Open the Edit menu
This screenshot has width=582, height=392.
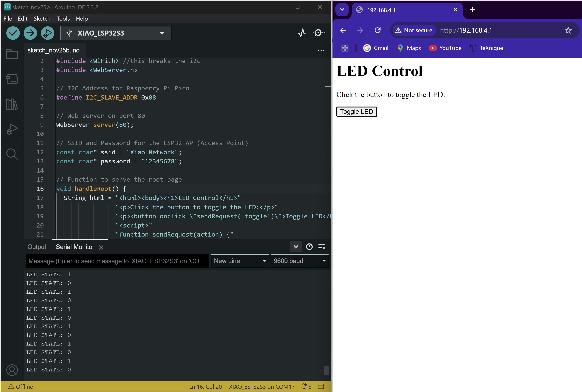[x=22, y=18]
